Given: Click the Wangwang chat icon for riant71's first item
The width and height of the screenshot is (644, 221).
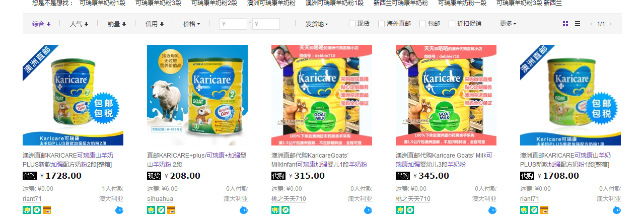Looking at the screenshot, I should 119,210.
